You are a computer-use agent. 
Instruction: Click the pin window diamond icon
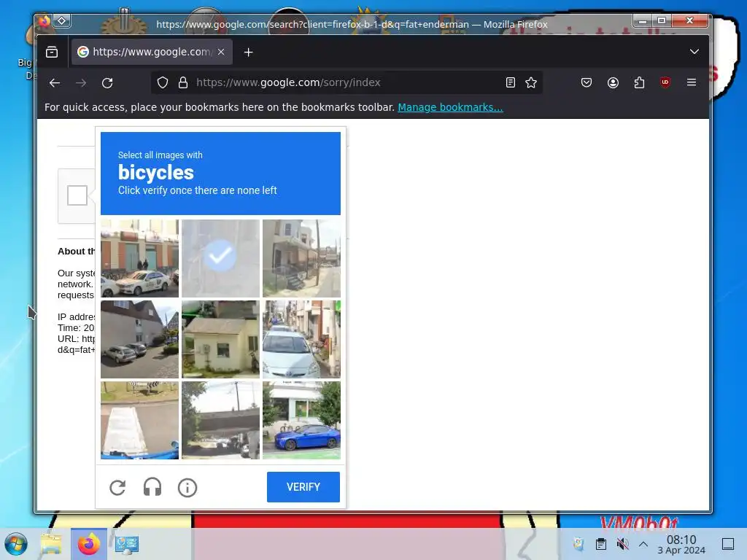(x=62, y=21)
